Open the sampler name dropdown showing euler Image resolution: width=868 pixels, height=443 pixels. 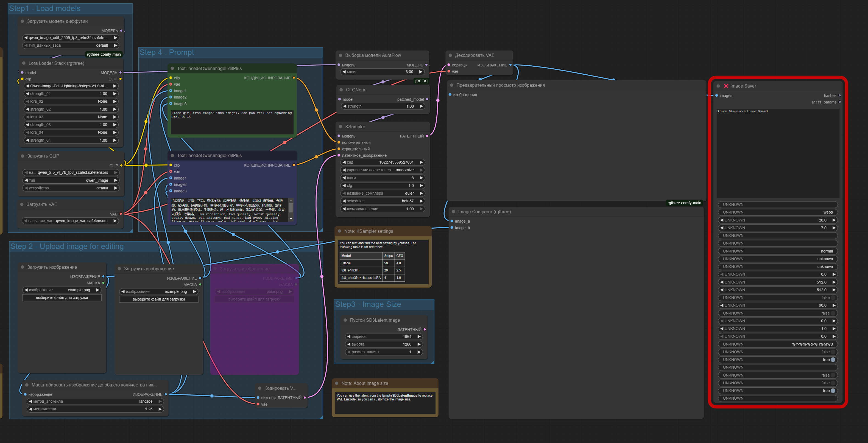[383, 194]
